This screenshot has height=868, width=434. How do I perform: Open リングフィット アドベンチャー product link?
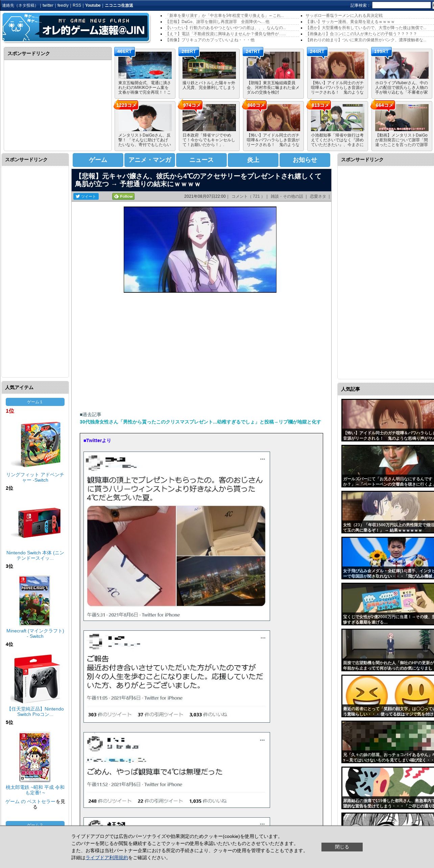35,477
